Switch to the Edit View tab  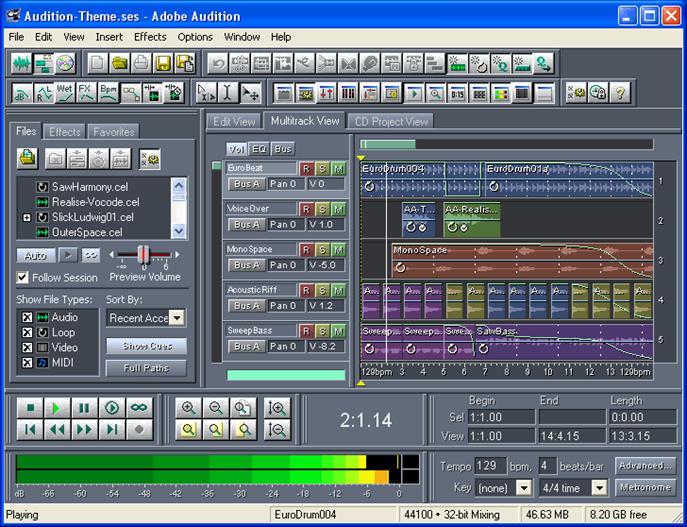[x=235, y=121]
